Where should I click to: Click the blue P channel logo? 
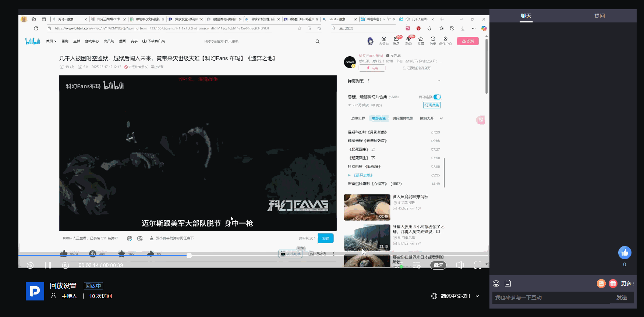[35, 291]
